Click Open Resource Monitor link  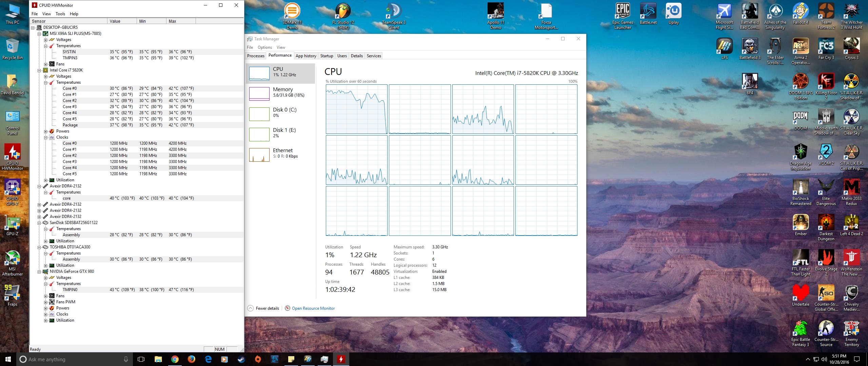313,308
